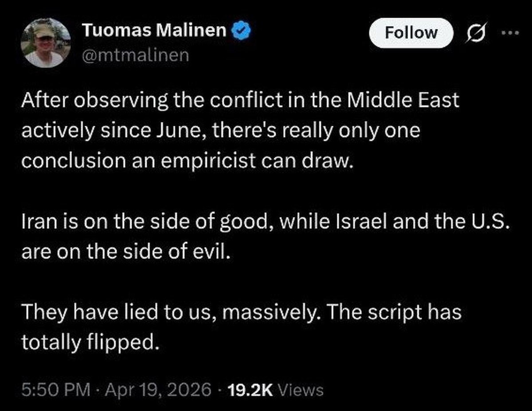Click the Views label beside the count

pos(303,390)
